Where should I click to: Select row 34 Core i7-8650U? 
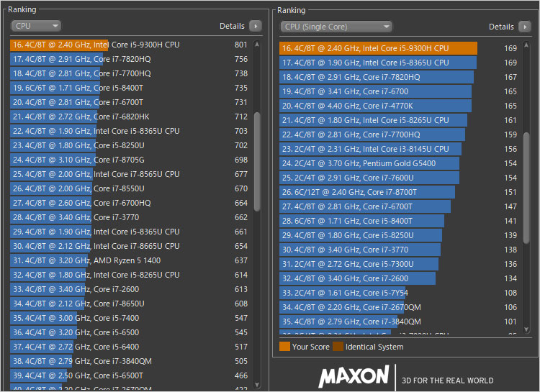pos(130,304)
